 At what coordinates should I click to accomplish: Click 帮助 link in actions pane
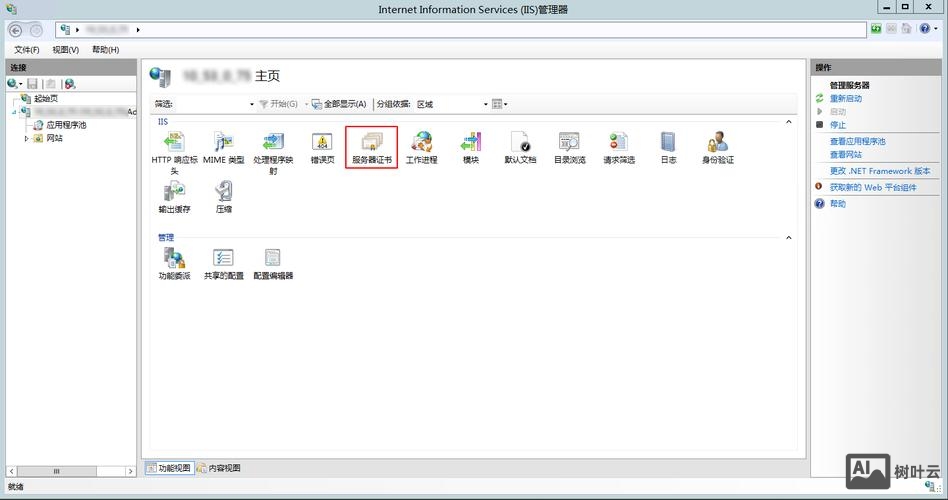click(x=838, y=204)
